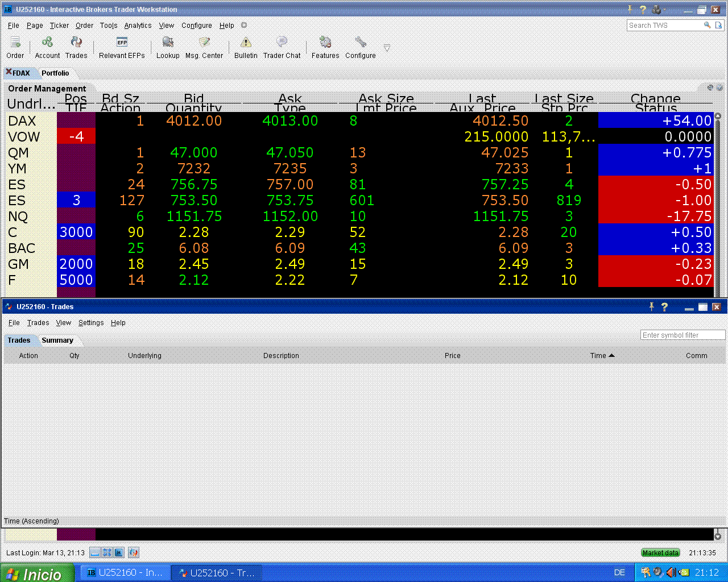Click the last icon beside Last Login
This screenshot has height=582, width=728.
tap(134, 552)
